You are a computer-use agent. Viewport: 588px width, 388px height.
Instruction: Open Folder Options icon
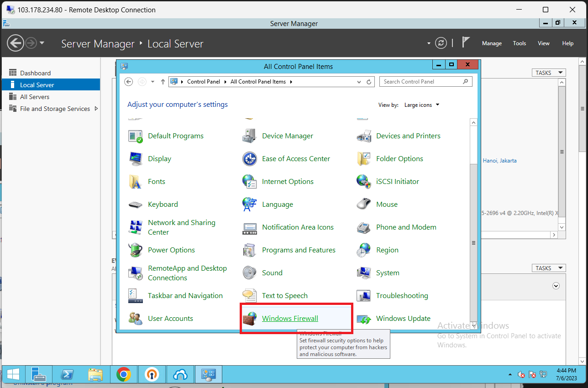[364, 159]
